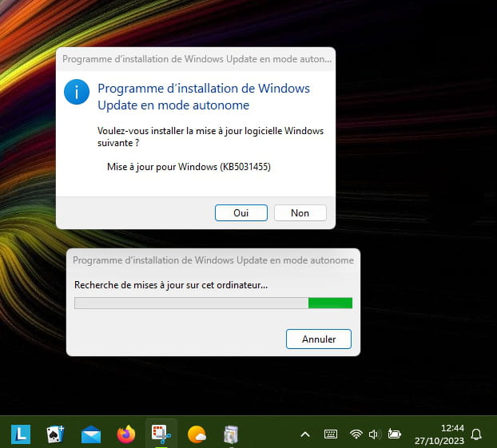
Task: Open the Wi-Fi network settings icon
Action: (356, 434)
